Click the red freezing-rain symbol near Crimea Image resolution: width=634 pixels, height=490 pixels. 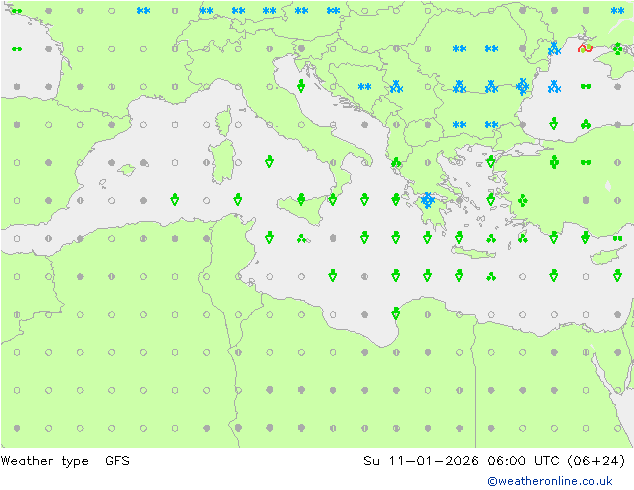(585, 48)
